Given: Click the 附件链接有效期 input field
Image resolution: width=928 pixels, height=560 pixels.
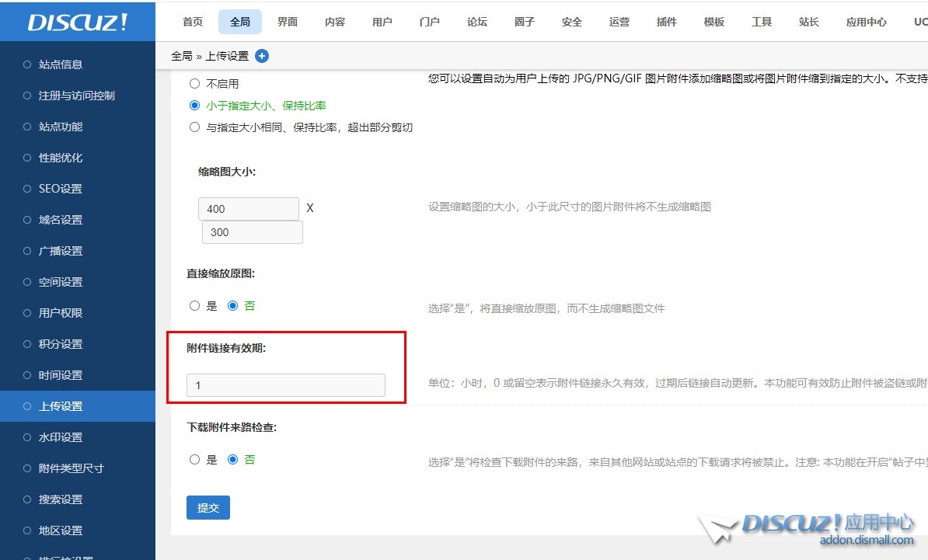Looking at the screenshot, I should click(x=285, y=385).
